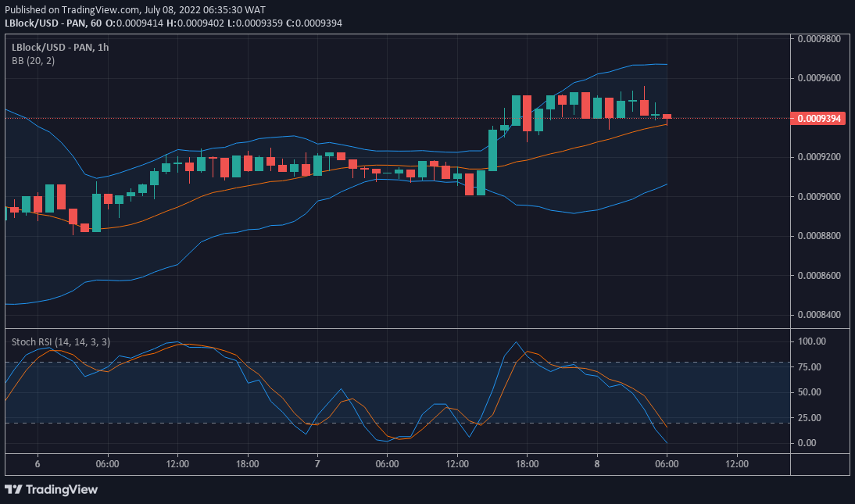
Task: Click the 0.0009600 price axis label
Action: coord(819,78)
